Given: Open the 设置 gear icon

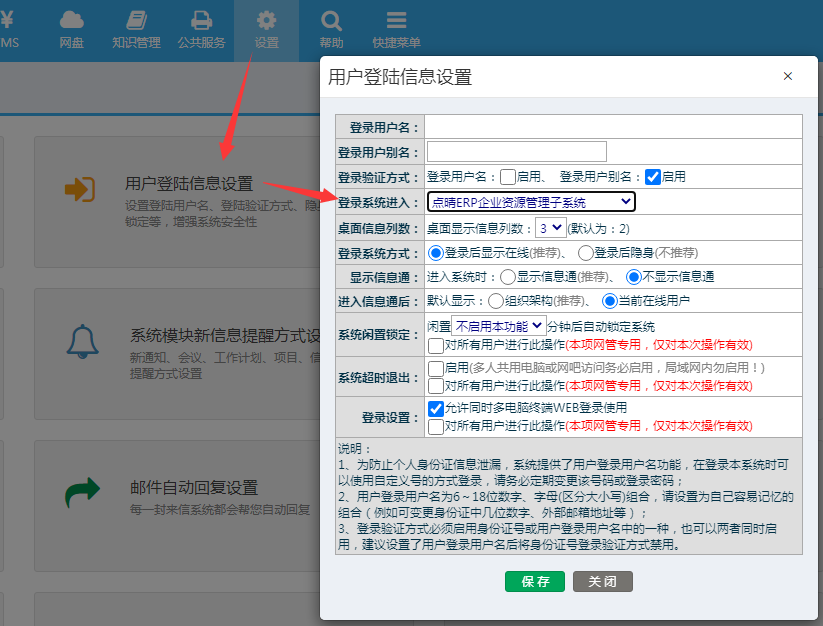Looking at the screenshot, I should 266,20.
